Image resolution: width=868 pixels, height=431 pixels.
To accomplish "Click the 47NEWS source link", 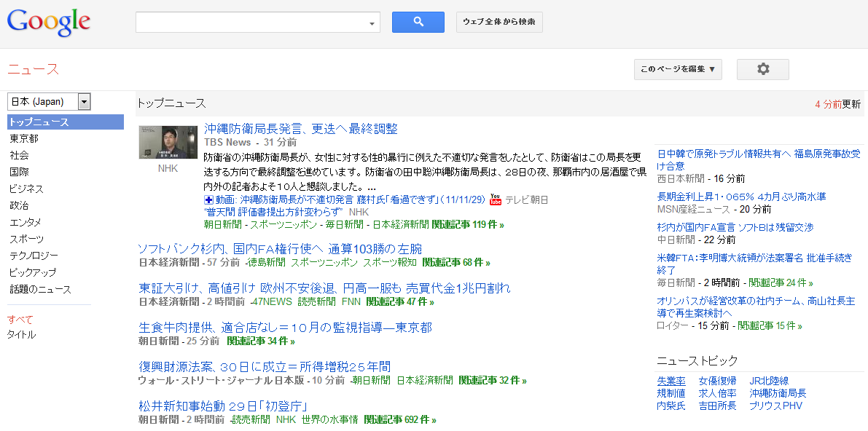I will point(272,302).
